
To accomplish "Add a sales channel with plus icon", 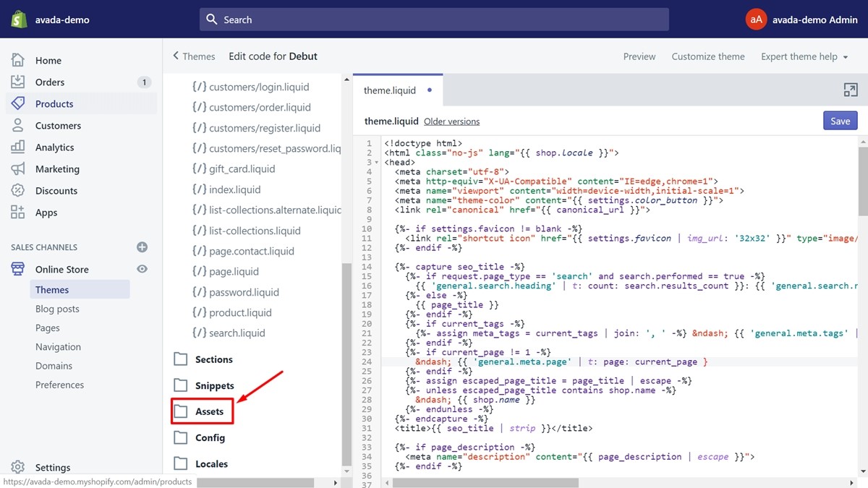I will (x=142, y=247).
